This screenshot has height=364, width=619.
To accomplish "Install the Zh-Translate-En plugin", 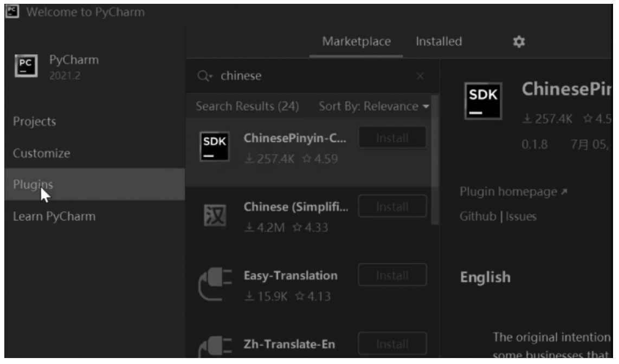I will pos(392,344).
